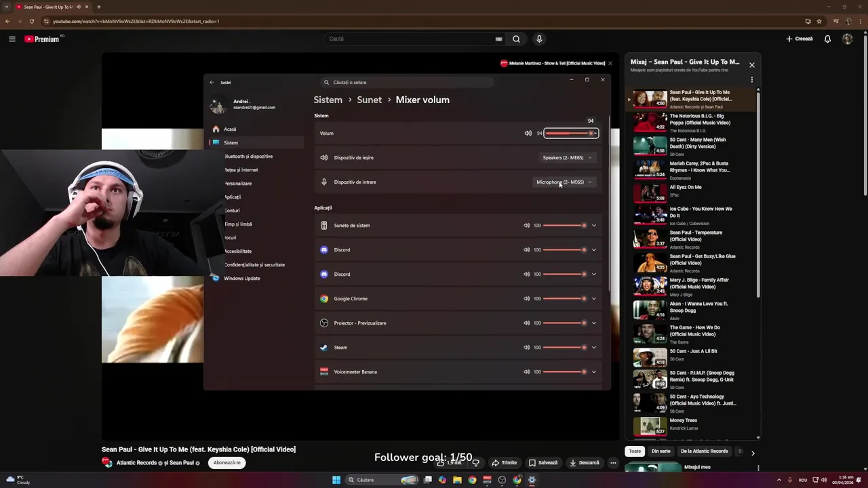
Task: Click the dislike thumbs-down icon
Action: coord(475,463)
